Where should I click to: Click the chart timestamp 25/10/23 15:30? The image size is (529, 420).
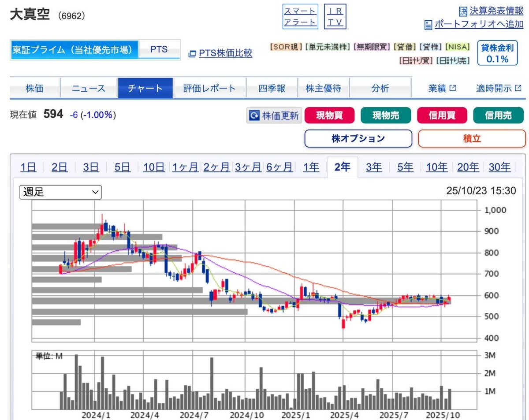point(481,191)
